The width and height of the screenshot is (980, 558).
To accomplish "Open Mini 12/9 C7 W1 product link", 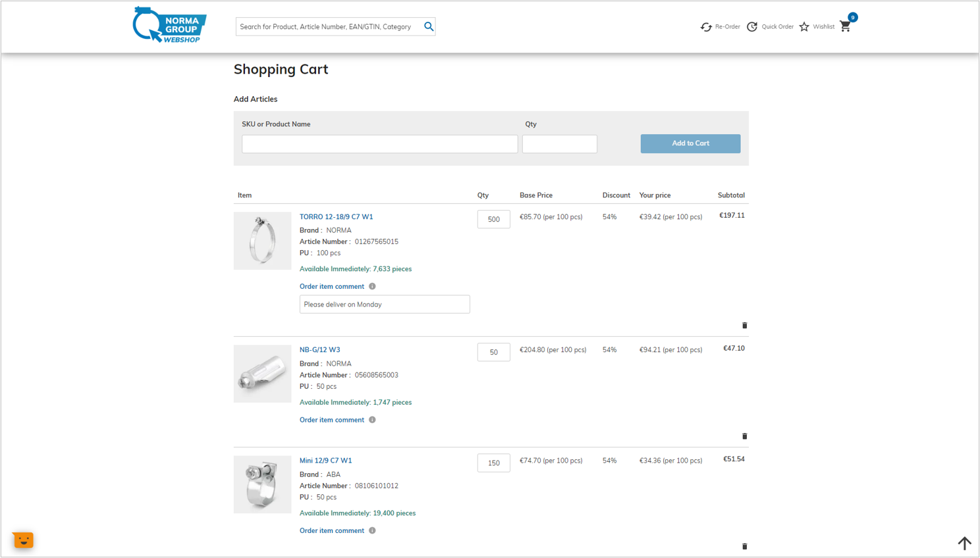I will click(x=325, y=461).
